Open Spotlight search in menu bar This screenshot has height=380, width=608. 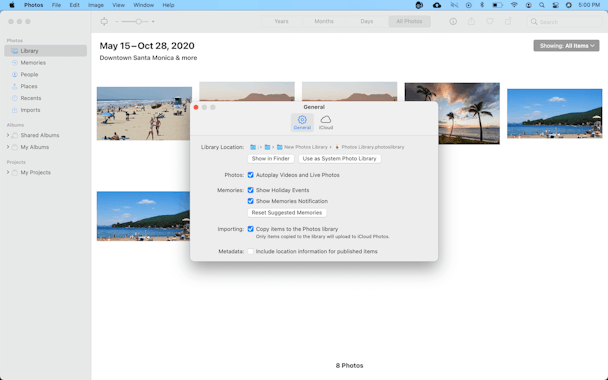542,5
